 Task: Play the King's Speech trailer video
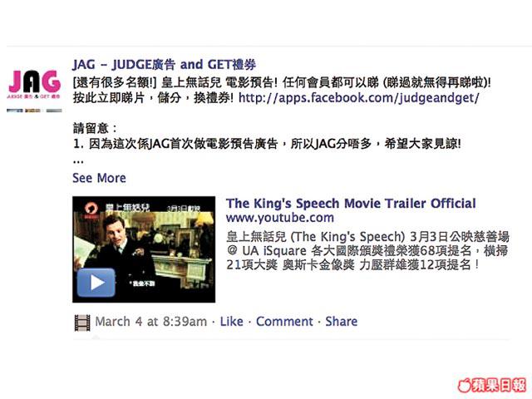click(x=96, y=283)
